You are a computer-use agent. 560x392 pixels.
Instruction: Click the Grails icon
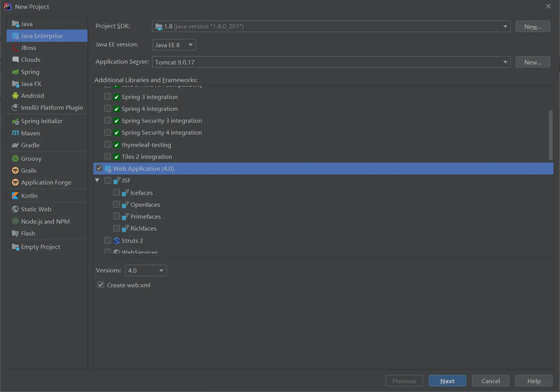15,170
